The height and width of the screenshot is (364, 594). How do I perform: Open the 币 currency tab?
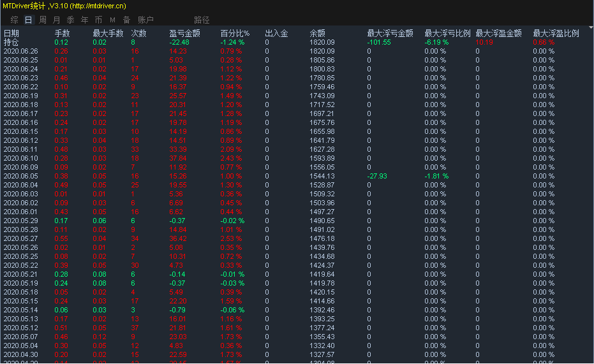pos(98,20)
